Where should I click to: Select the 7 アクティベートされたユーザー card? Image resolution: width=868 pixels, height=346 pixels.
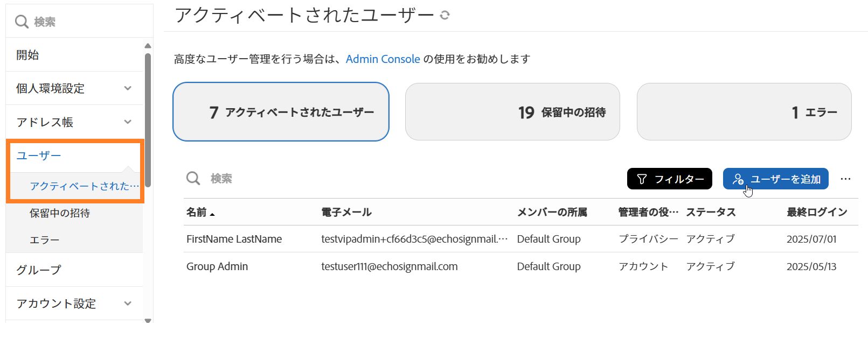(281, 112)
